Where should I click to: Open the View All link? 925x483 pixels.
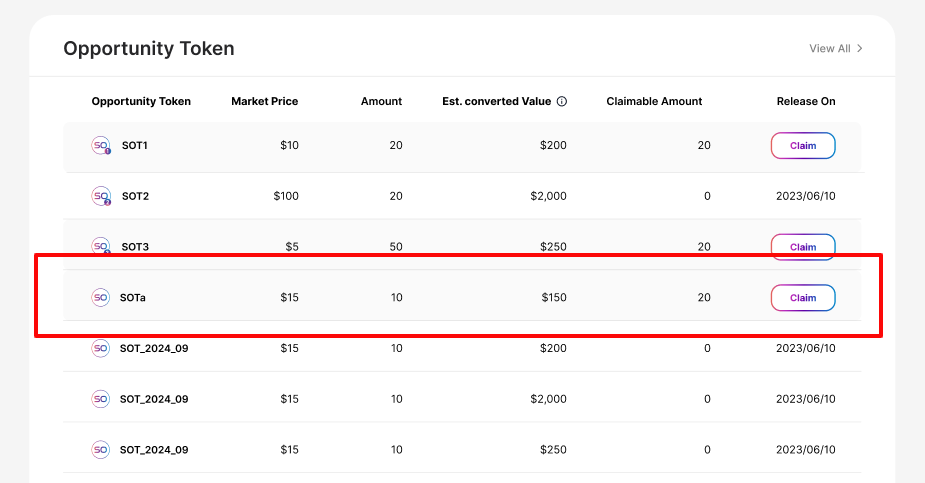pyautogui.click(x=835, y=48)
